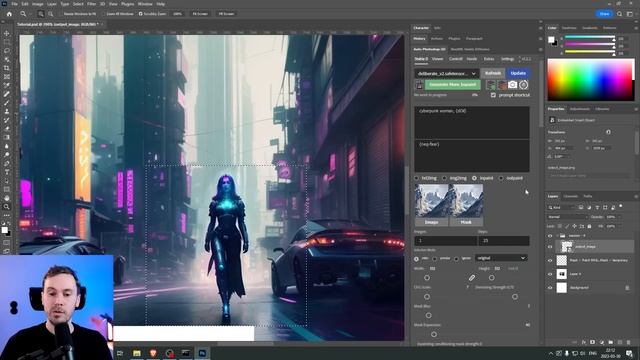Click the Share button
The width and height of the screenshot is (640, 360).
[604, 14]
